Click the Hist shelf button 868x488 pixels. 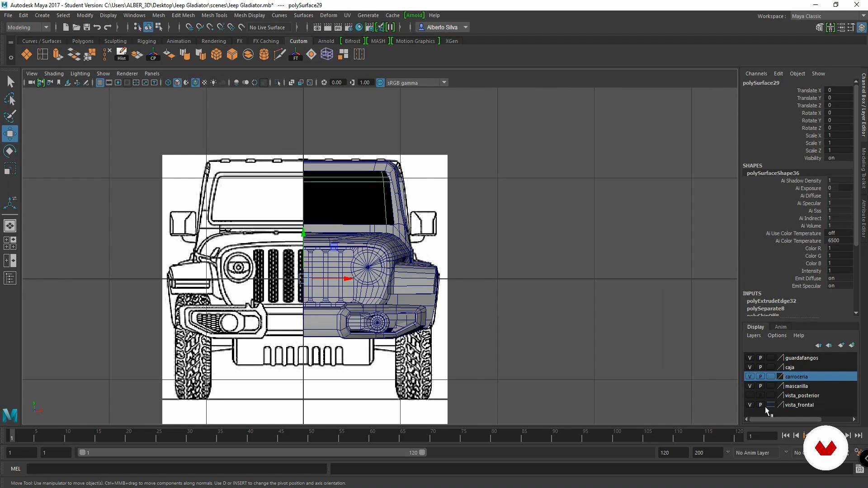122,54
